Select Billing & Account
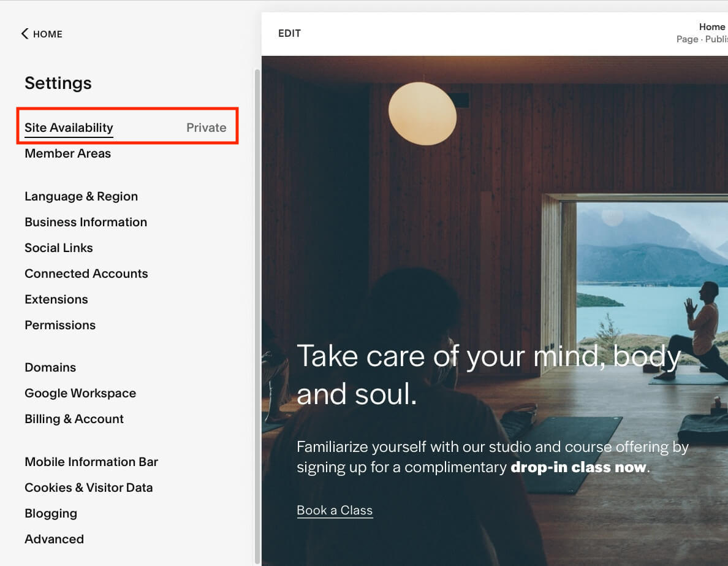Image resolution: width=728 pixels, height=566 pixels. point(74,419)
